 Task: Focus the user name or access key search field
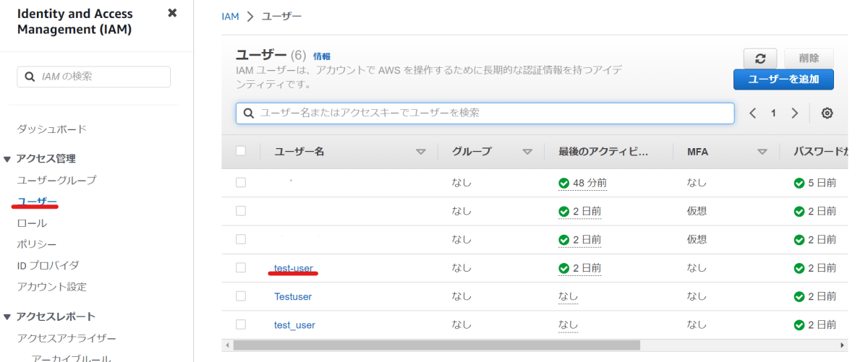(x=485, y=113)
